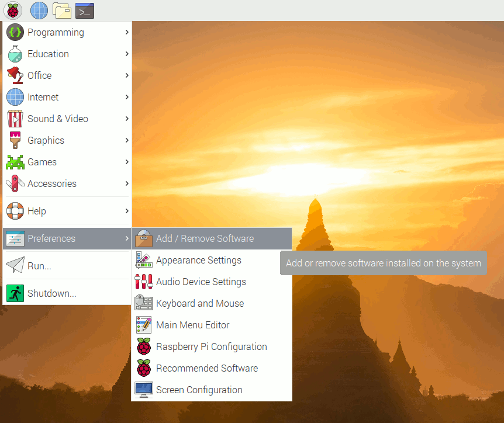This screenshot has width=504, height=423.
Task: Launch the Terminal icon in taskbar
Action: [85, 11]
